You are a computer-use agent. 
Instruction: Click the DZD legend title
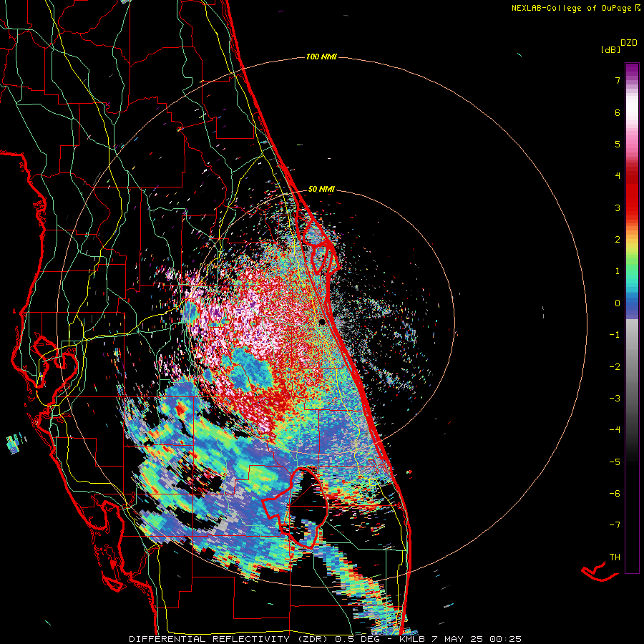coord(629,43)
